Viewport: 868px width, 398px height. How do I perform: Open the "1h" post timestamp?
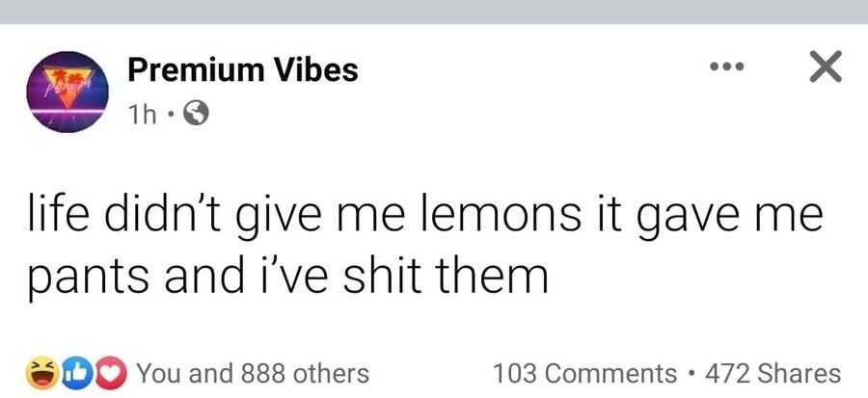[141, 114]
